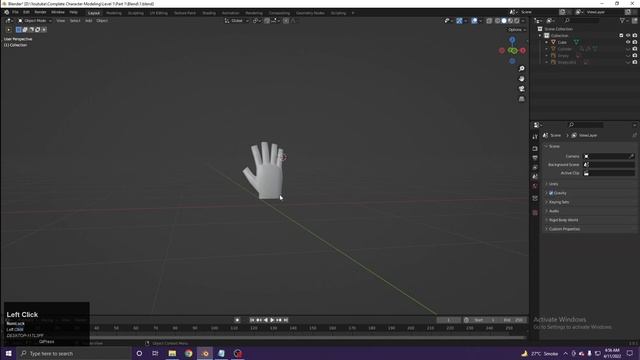Open outliner filter dropdown

pyautogui.click(x=623, y=20)
